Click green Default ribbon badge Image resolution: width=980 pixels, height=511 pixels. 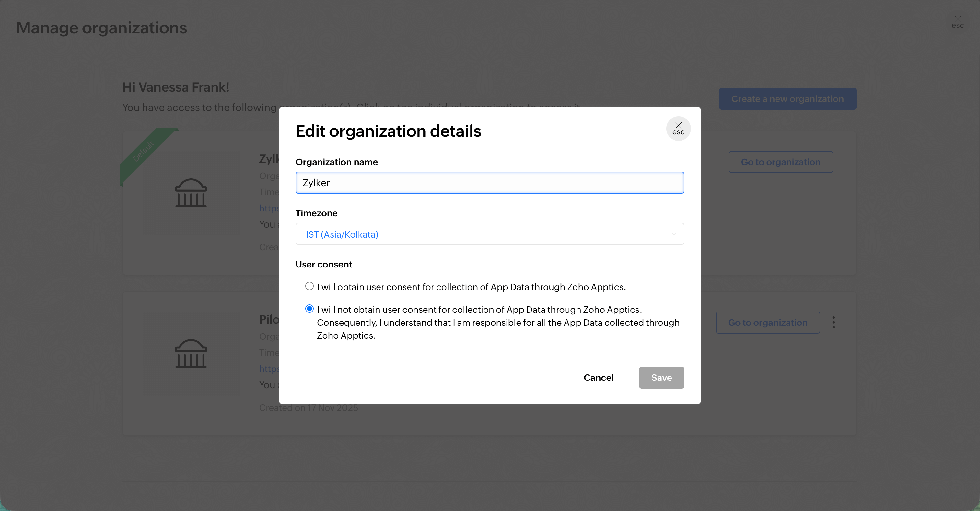[144, 151]
